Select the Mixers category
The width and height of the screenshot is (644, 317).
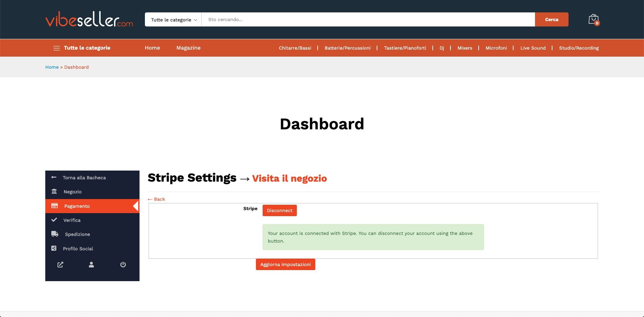pos(465,48)
